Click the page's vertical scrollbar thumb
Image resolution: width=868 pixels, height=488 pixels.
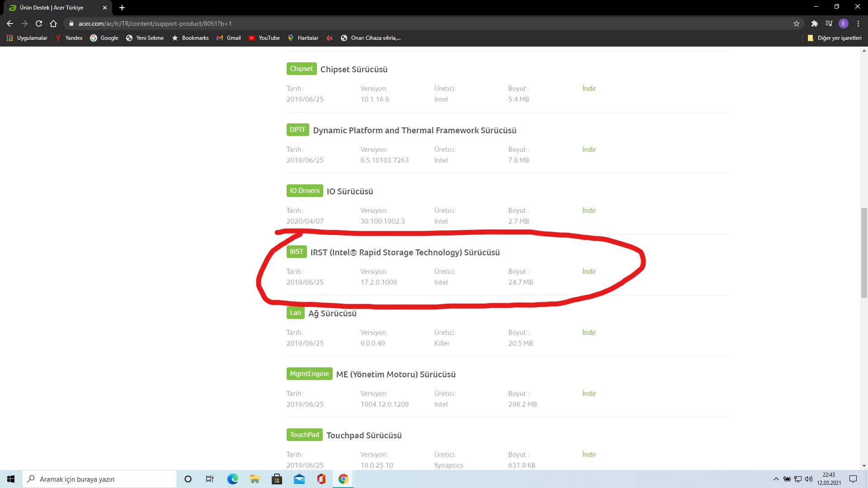[x=864, y=253]
